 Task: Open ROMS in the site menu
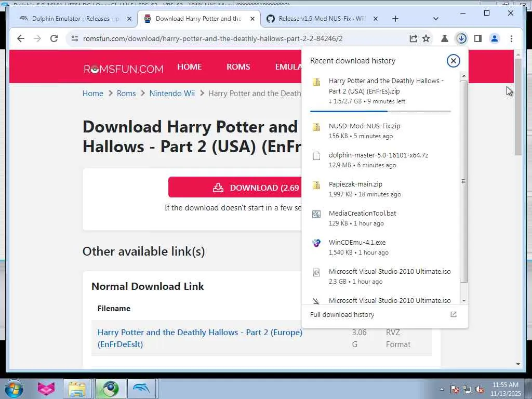(238, 67)
